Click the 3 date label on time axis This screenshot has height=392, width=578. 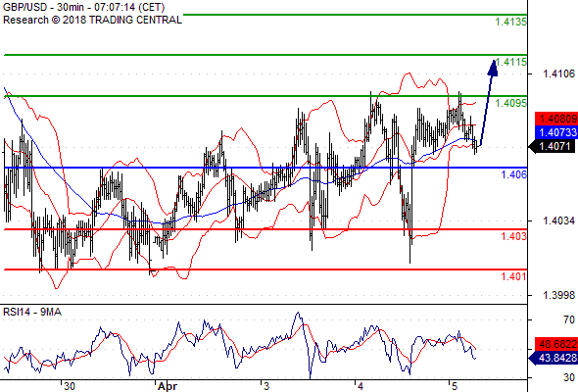click(x=266, y=386)
